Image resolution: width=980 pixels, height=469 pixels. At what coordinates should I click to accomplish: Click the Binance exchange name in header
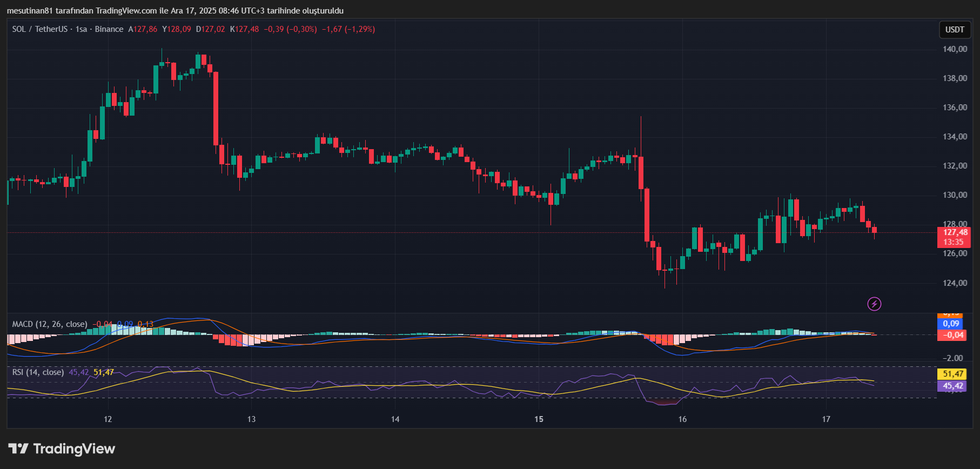tap(109, 29)
